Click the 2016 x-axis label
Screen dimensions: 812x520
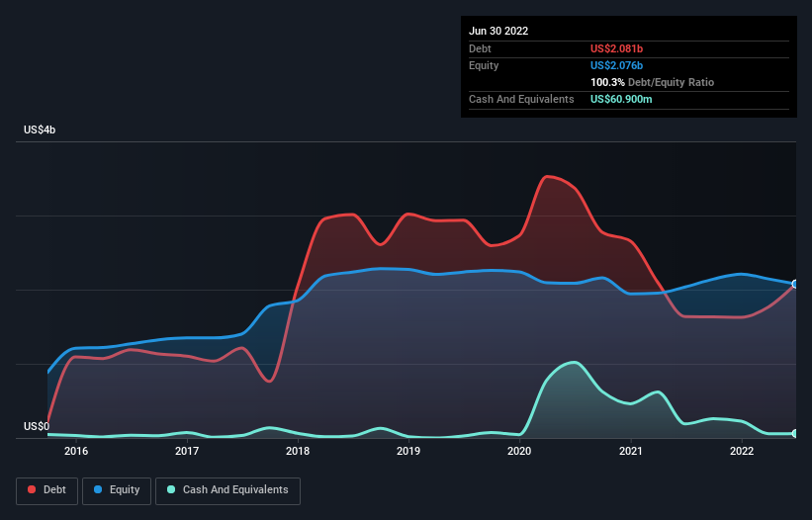[76, 451]
